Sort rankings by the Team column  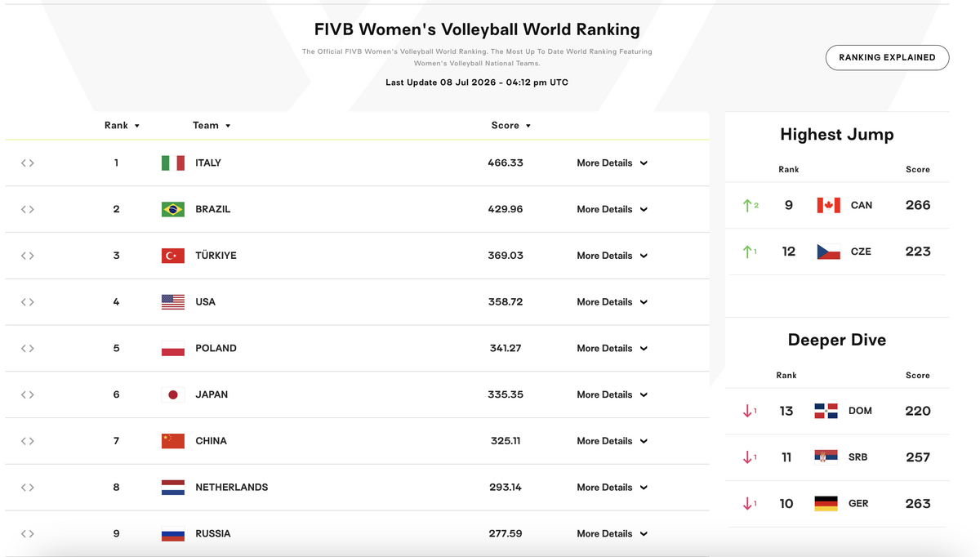click(212, 125)
